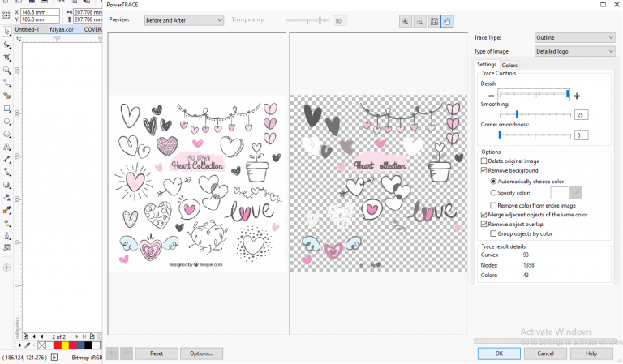Click the Undo arrow in PowerTRACE

click(x=113, y=353)
